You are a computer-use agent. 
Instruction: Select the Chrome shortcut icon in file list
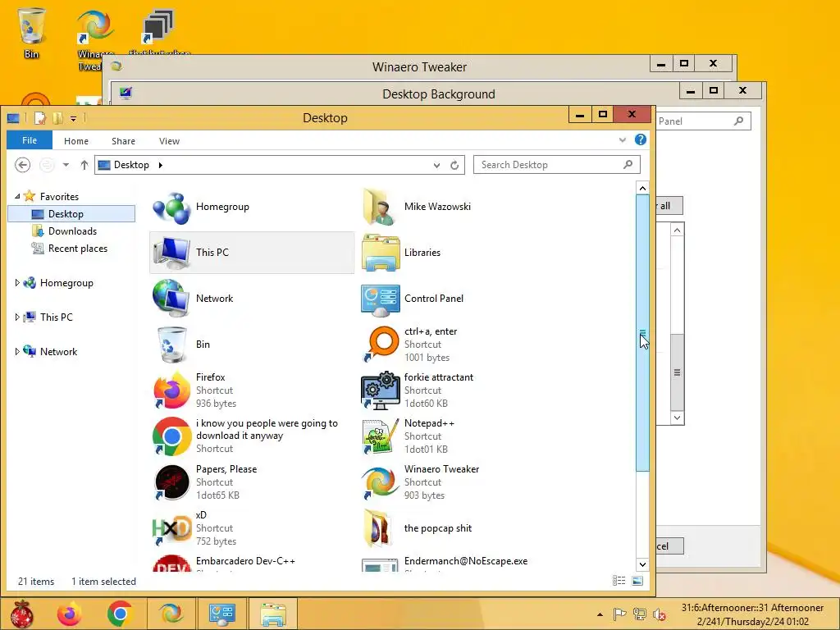171,436
